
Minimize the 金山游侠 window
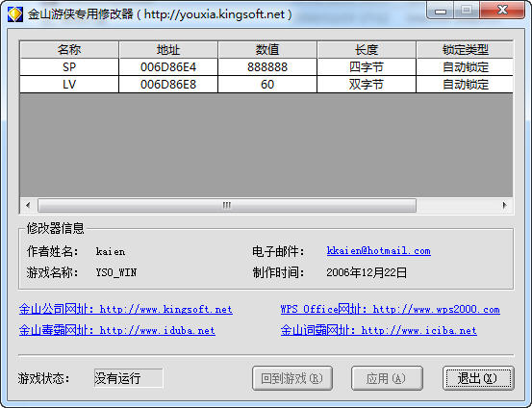coord(441,11)
